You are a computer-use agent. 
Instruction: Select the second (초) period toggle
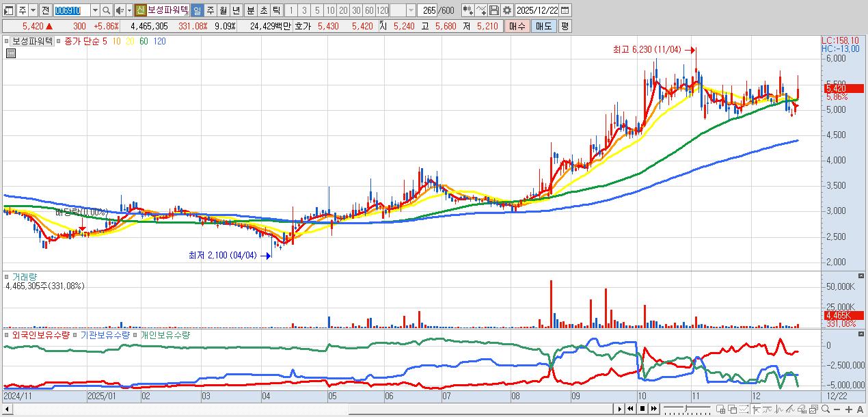point(264,10)
